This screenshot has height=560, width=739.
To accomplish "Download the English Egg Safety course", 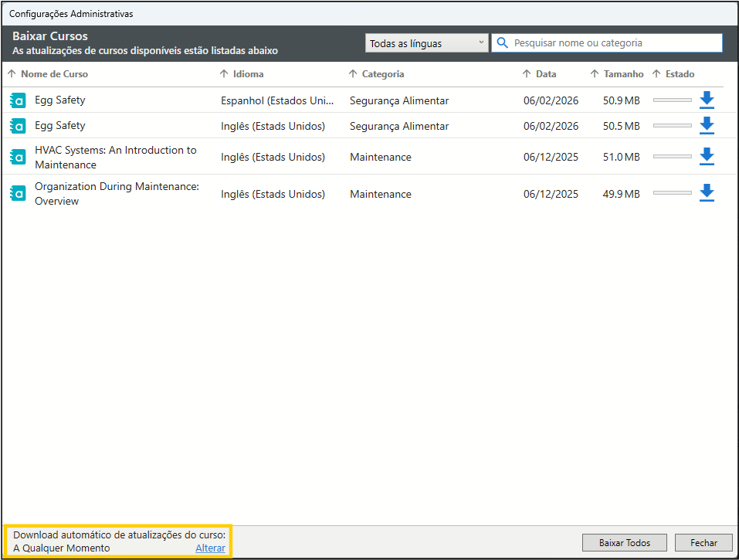I will coord(707,125).
